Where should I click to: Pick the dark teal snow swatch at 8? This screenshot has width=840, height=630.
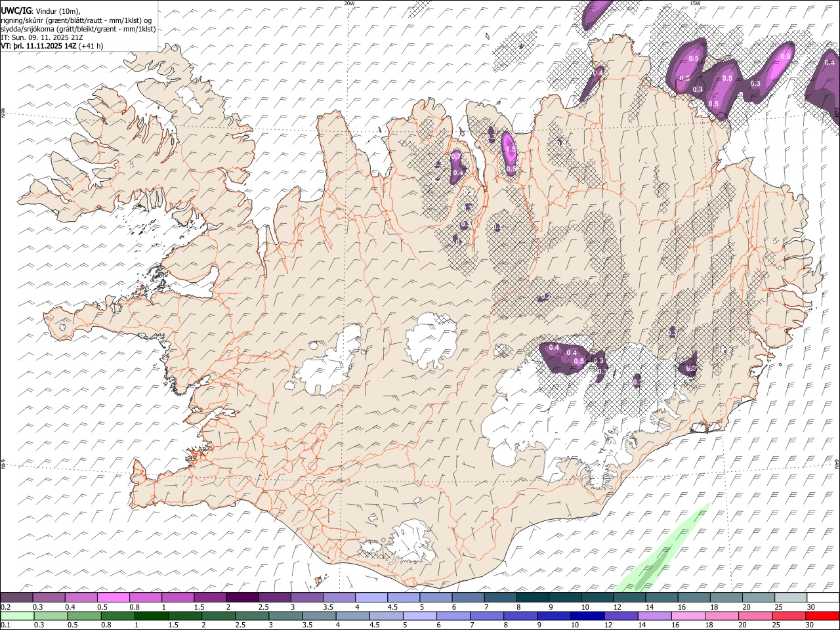click(532, 597)
